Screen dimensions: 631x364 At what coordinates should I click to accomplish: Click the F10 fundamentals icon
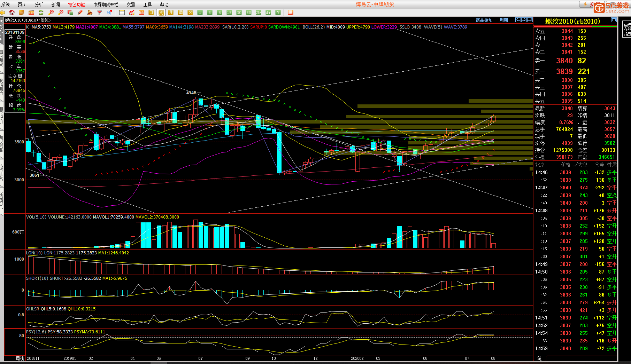[31, 13]
